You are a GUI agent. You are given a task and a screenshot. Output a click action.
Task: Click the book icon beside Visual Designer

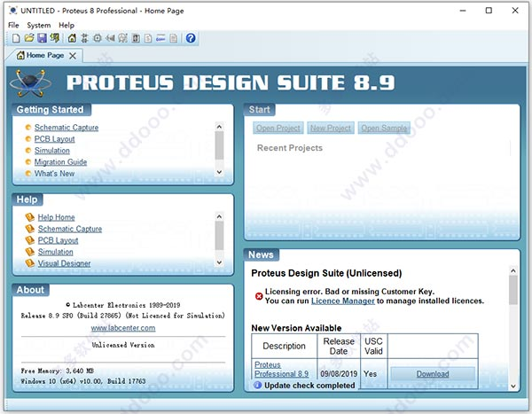click(30, 263)
